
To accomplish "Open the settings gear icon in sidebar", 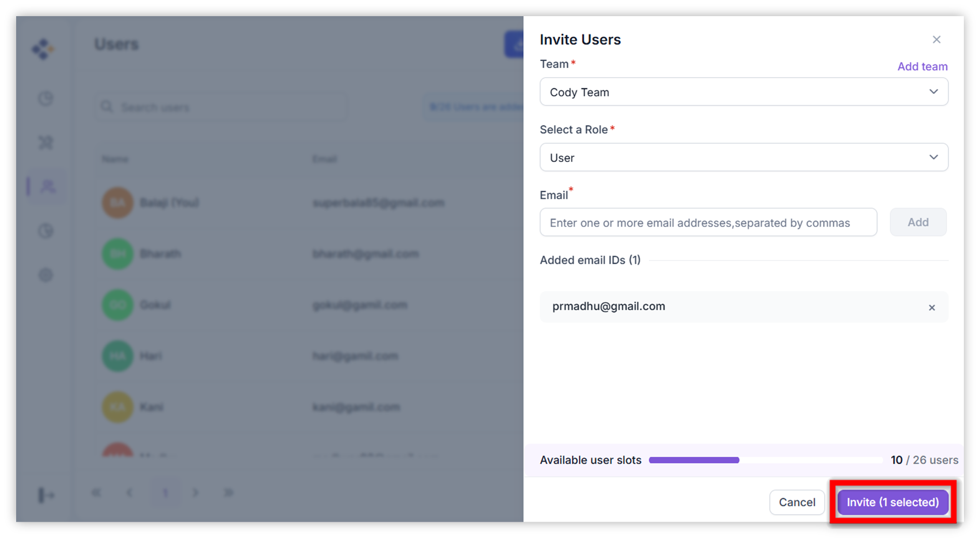I will click(x=46, y=275).
